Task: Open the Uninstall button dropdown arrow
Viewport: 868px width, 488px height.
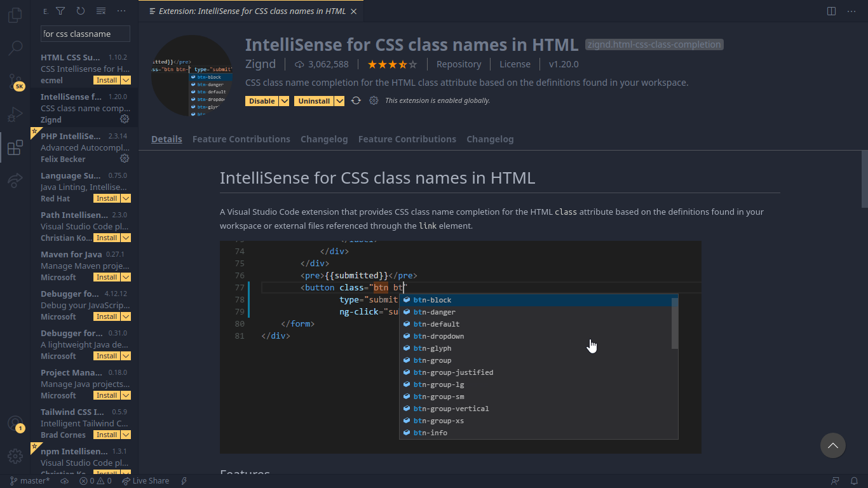Action: pyautogui.click(x=339, y=101)
